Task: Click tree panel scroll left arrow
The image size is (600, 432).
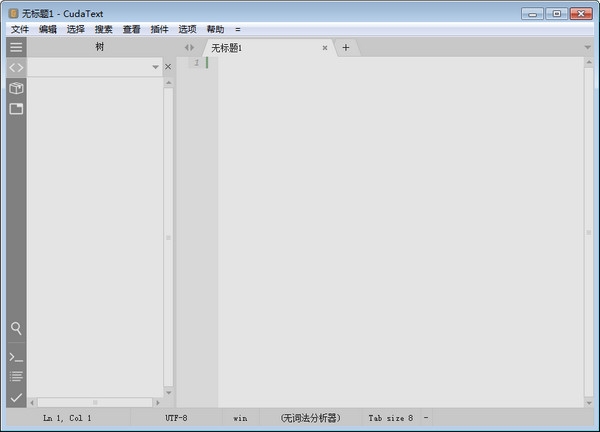Action: pyautogui.click(x=32, y=403)
